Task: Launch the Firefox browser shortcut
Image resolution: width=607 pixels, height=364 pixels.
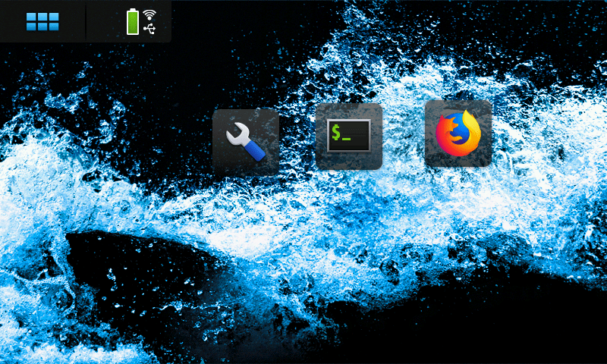Action: point(458,133)
